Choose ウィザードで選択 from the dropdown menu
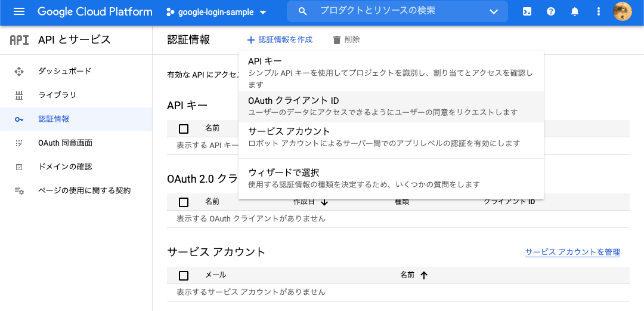This screenshot has height=311, width=644. (x=391, y=178)
